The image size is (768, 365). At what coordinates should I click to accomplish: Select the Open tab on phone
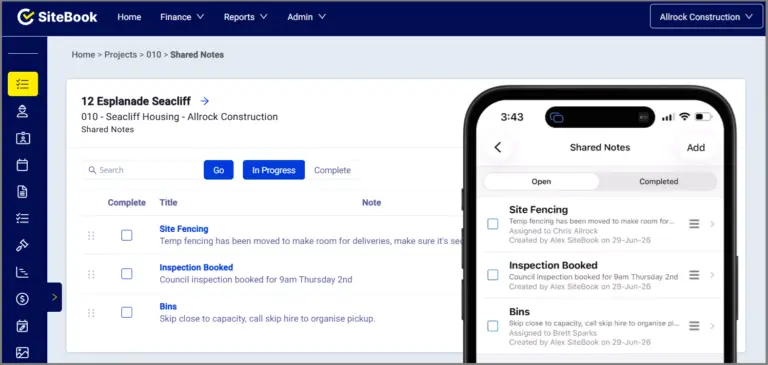[541, 181]
